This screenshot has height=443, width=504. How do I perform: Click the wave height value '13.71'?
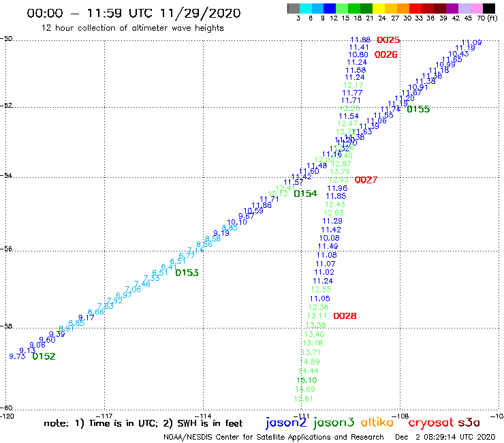[x=311, y=352]
